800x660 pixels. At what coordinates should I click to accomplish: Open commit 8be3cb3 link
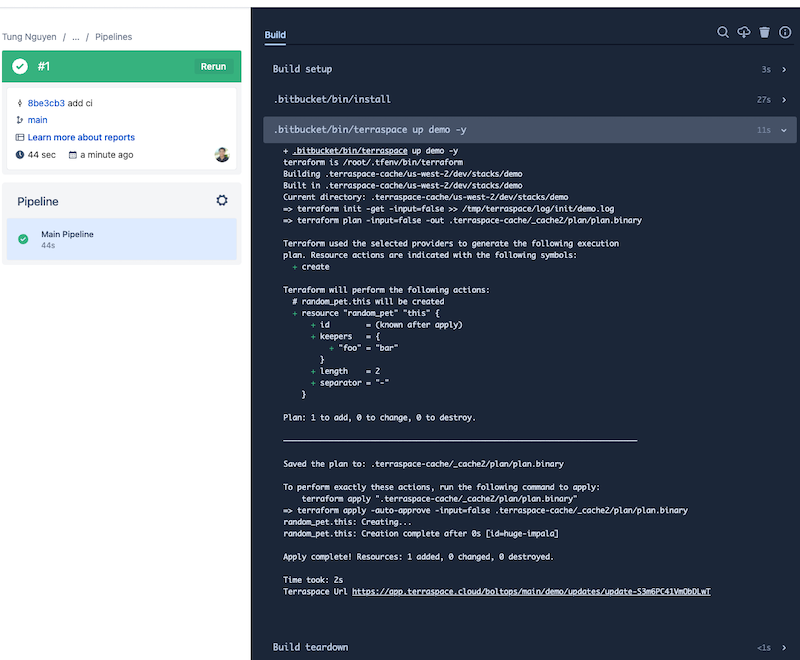(x=46, y=103)
